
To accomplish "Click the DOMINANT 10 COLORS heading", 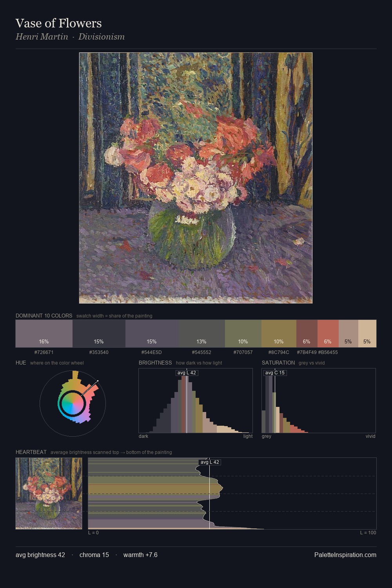I will point(44,316).
